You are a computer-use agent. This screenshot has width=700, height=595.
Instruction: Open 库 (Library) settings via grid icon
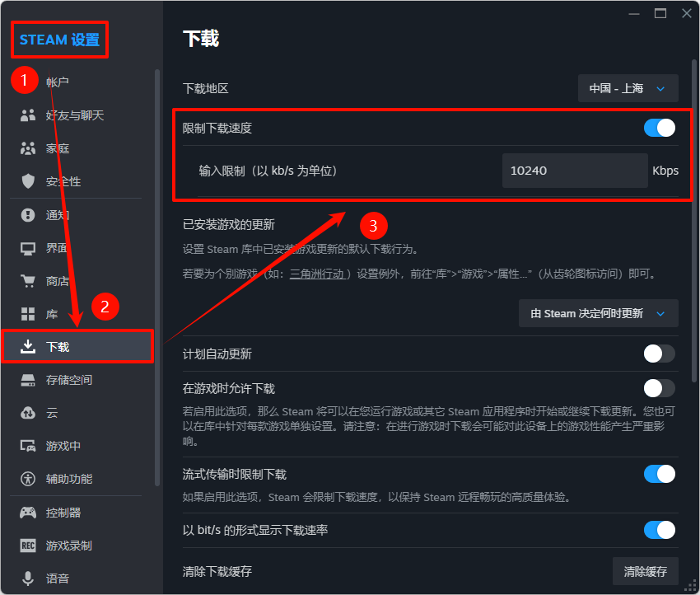(26, 313)
